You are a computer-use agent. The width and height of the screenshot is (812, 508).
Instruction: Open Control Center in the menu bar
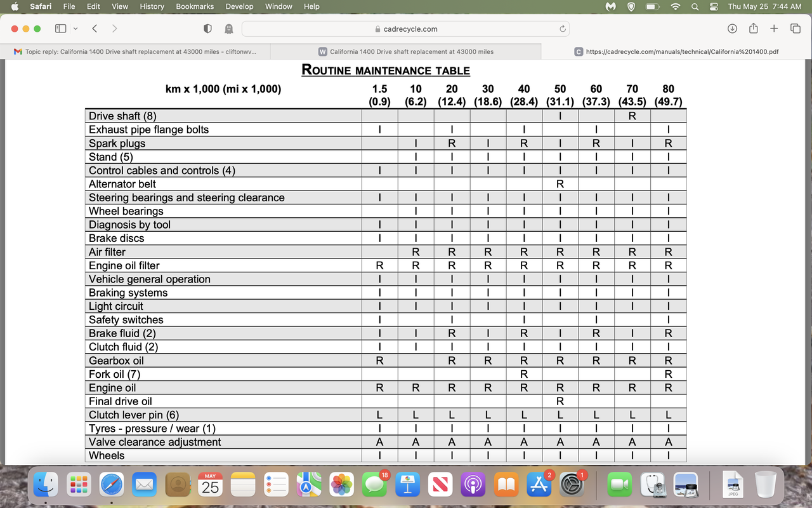(714, 6)
